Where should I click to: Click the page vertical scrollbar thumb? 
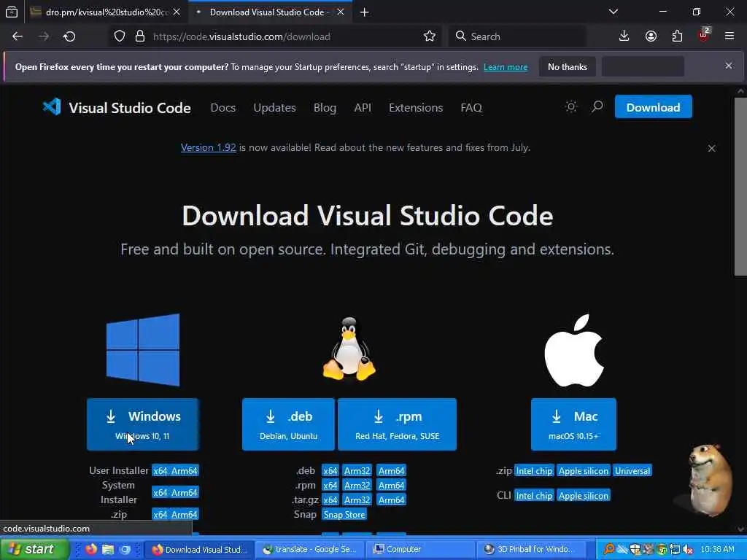(x=740, y=186)
